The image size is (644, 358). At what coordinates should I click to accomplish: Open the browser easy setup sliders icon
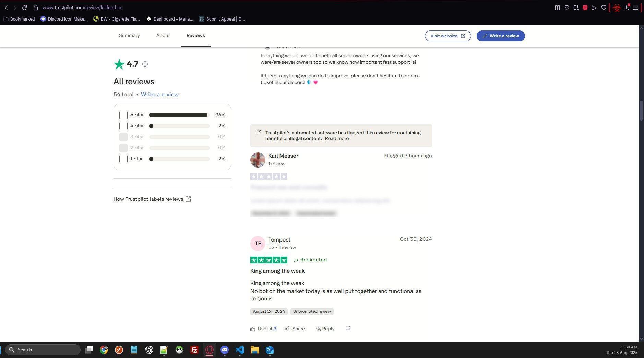pos(635,8)
